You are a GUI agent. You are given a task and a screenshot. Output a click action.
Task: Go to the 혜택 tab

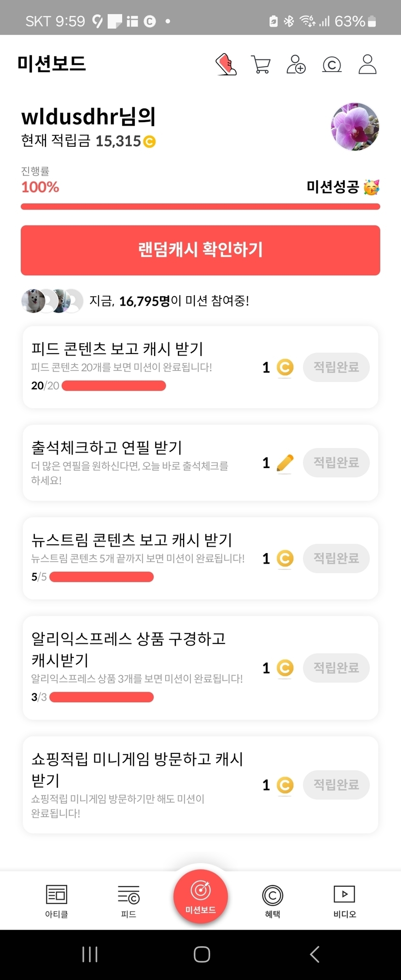click(x=272, y=901)
